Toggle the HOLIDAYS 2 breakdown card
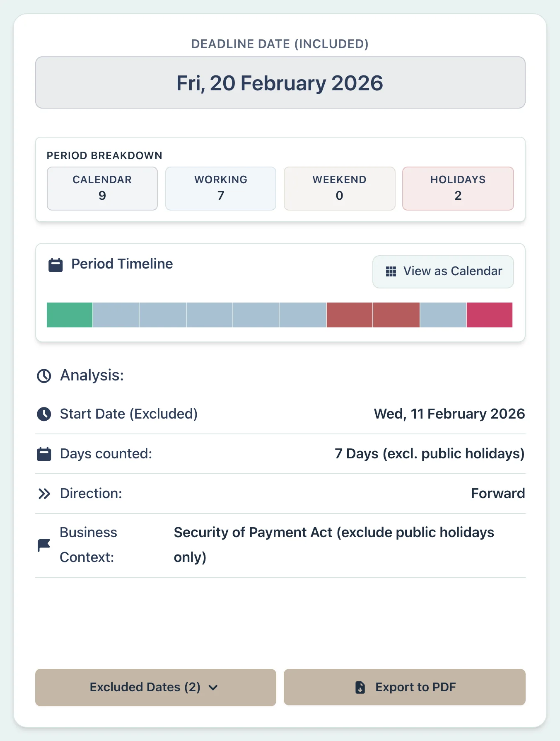 tap(458, 188)
